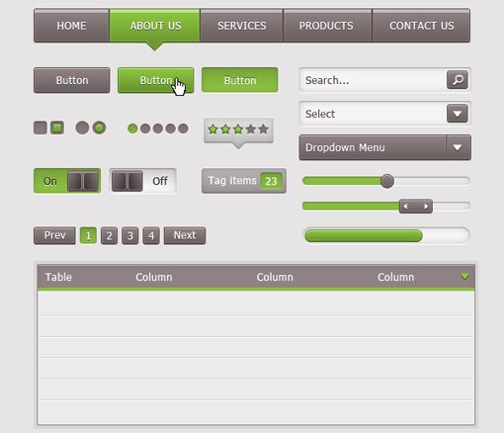Image resolution: width=504 pixels, height=433 pixels.
Task: Click the gray Button on the left
Action: coord(72,80)
